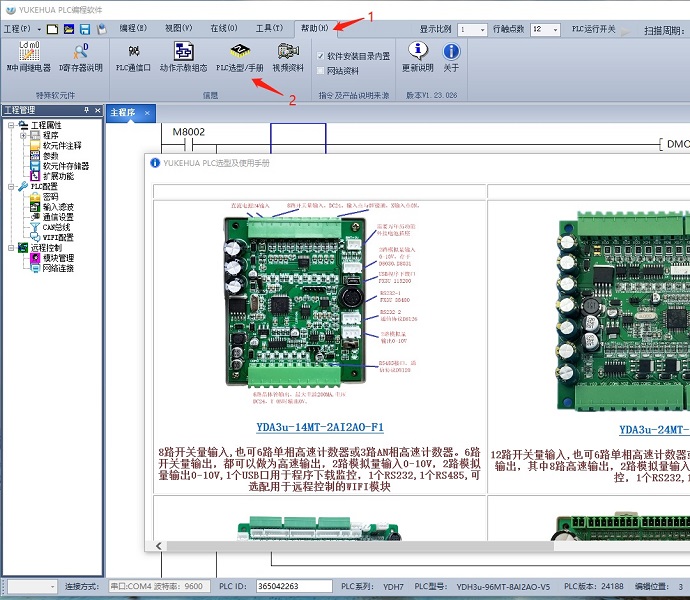This screenshot has width=690, height=600.
Task: Open the 显示比例 dropdown
Action: tap(482, 29)
